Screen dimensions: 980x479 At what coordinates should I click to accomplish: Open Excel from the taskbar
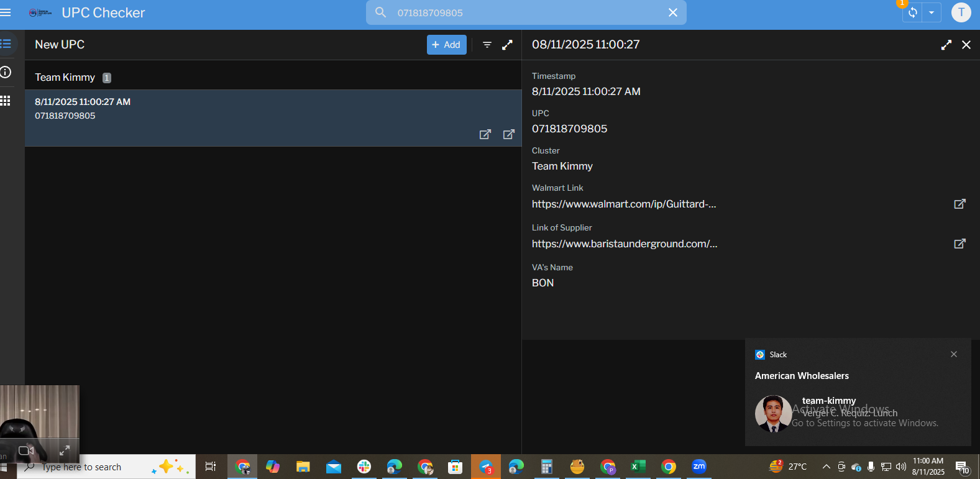(x=638, y=467)
